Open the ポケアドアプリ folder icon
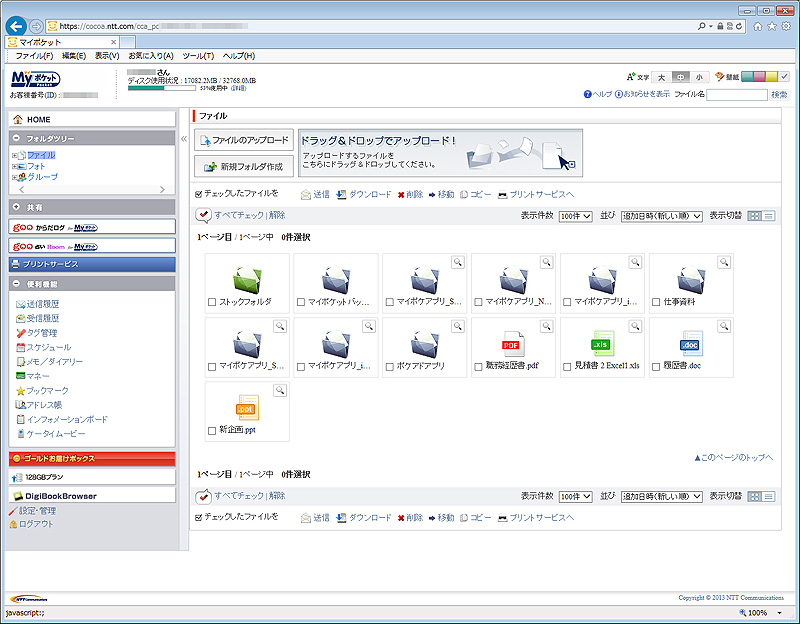This screenshot has width=800, height=624. [425, 343]
